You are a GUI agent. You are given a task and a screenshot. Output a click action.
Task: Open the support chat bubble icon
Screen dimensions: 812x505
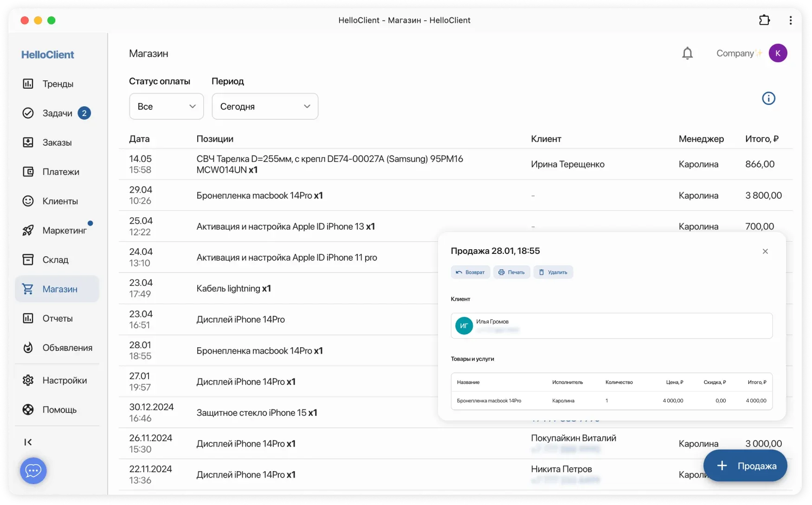tap(33, 471)
